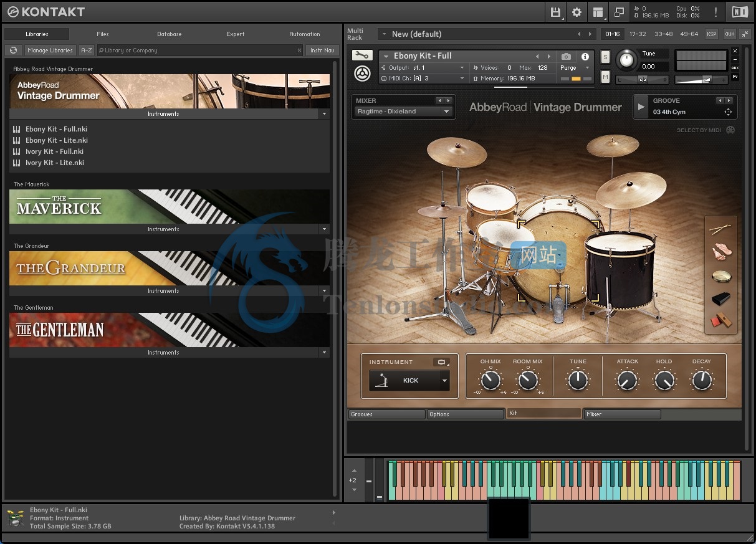
Task: Show rack page 33-48
Action: point(664,34)
